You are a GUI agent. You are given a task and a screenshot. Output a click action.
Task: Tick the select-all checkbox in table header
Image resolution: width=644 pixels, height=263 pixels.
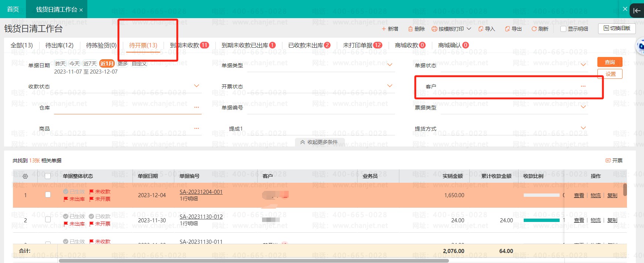click(x=48, y=176)
